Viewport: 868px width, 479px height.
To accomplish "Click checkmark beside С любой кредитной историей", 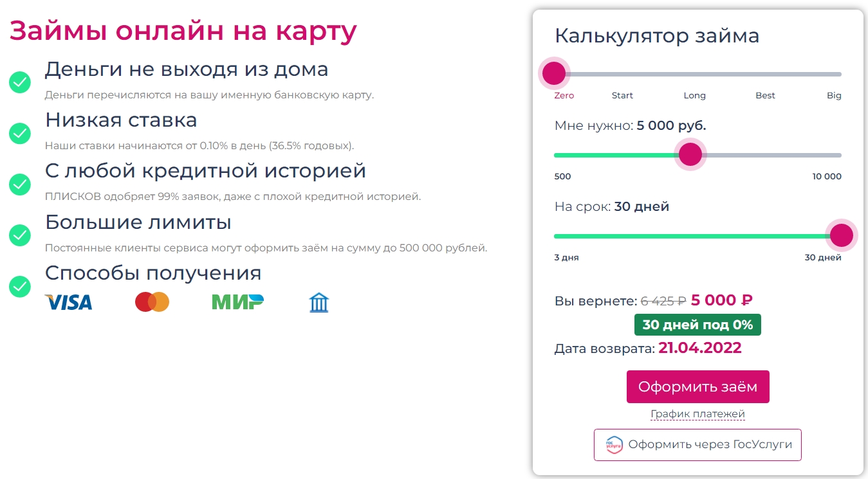I will [20, 185].
